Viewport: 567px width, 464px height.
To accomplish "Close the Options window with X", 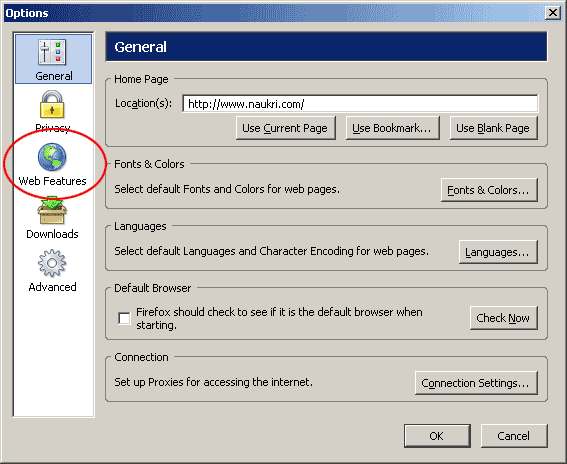I will click(x=553, y=13).
